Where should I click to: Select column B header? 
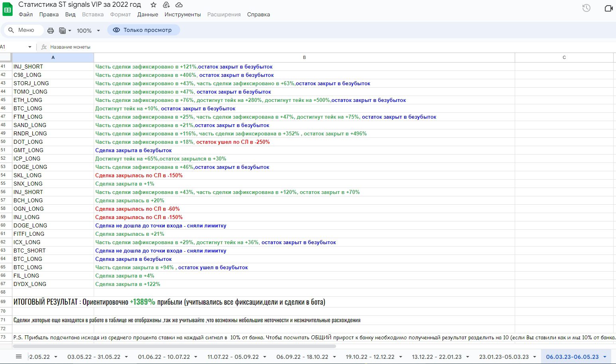coord(304,57)
